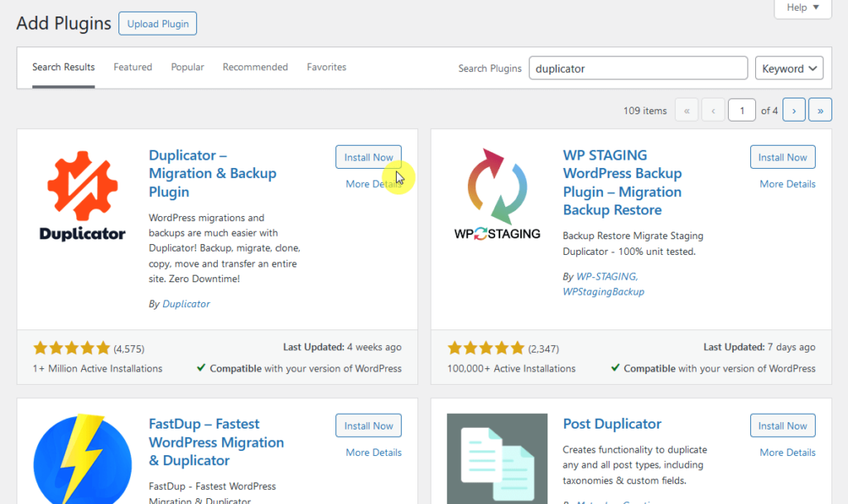This screenshot has width=848, height=504.
Task: Click the '1+ Million Active Installations' text
Action: (x=98, y=368)
